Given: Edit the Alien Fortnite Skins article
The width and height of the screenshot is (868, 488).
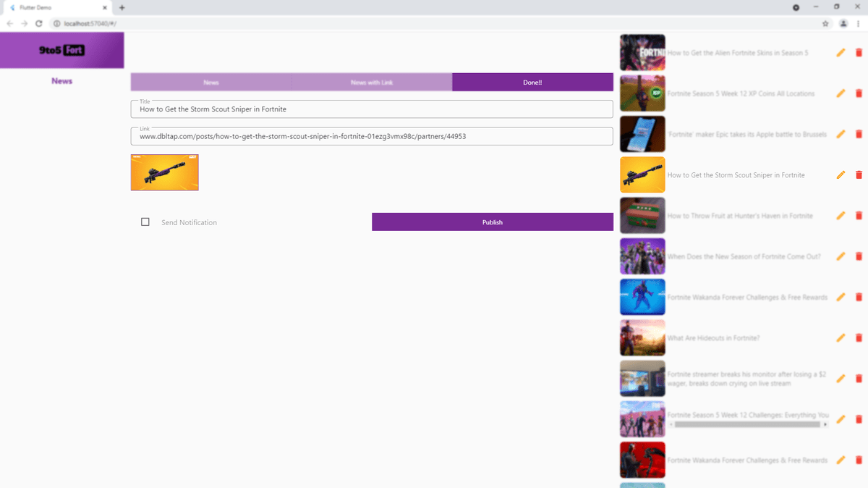Looking at the screenshot, I should pos(841,52).
